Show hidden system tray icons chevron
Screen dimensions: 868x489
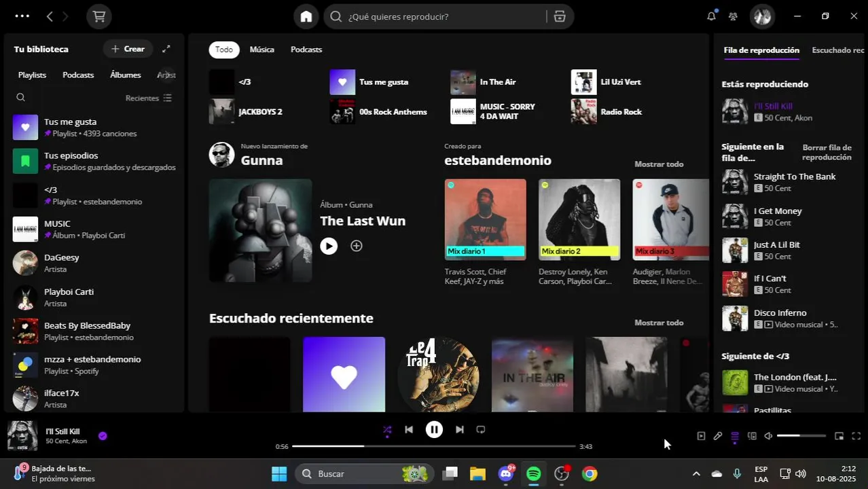[695, 474]
